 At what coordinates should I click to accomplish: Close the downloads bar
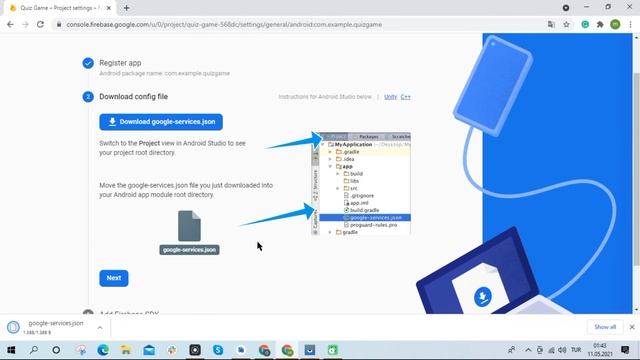[x=632, y=327]
